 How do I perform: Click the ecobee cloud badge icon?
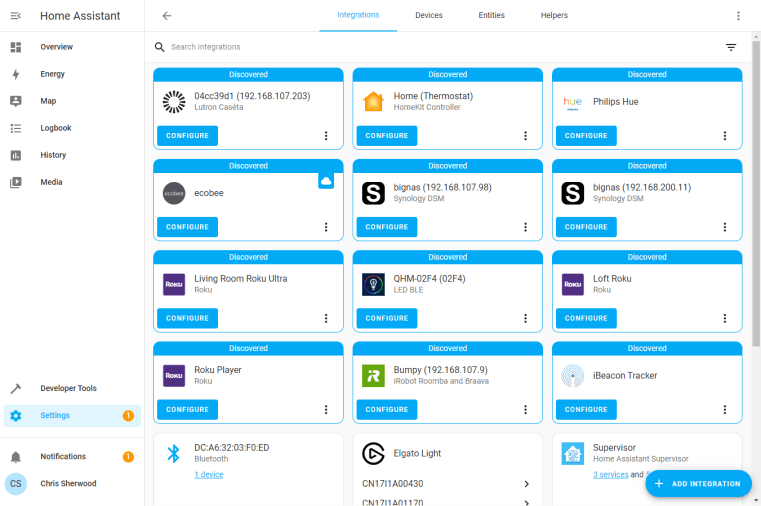[x=326, y=181]
